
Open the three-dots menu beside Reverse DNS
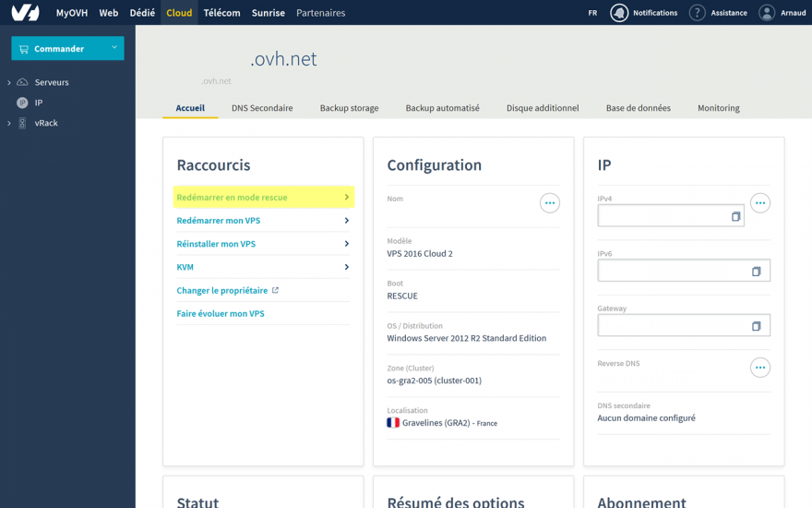click(x=759, y=368)
